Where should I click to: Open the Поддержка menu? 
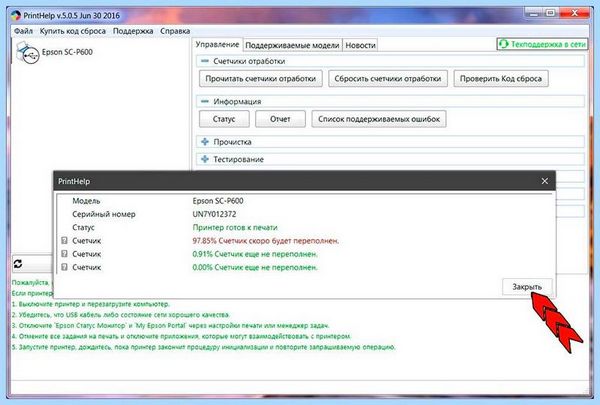(x=133, y=31)
